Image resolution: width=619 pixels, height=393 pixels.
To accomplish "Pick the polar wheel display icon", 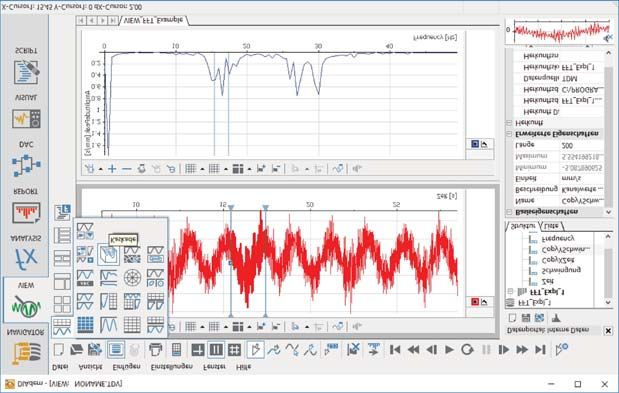I will pos(132,278).
